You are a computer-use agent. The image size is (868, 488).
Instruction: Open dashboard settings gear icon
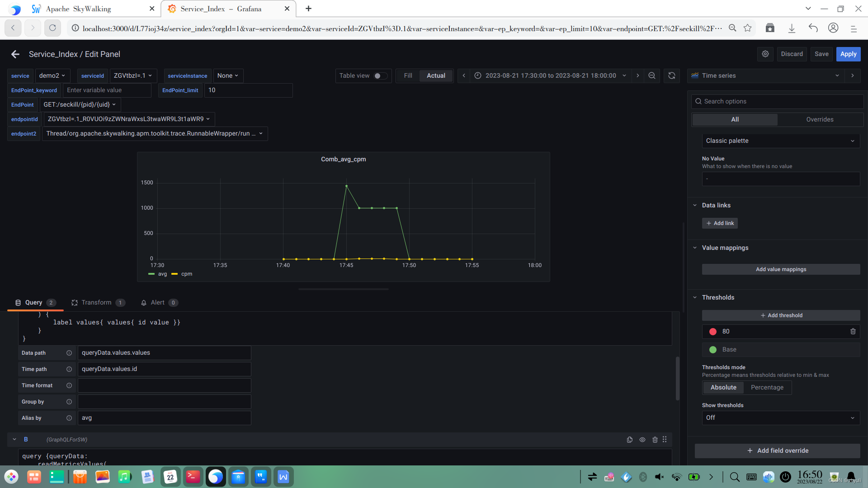(765, 54)
